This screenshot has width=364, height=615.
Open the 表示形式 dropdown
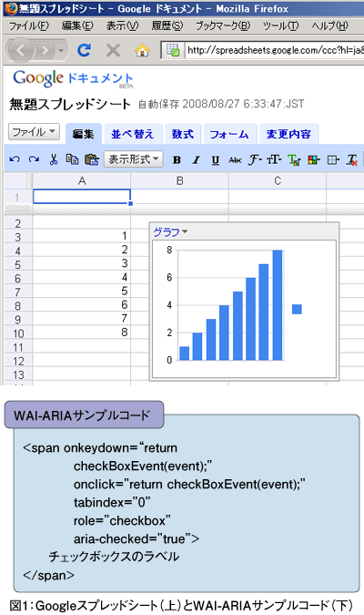(x=134, y=159)
